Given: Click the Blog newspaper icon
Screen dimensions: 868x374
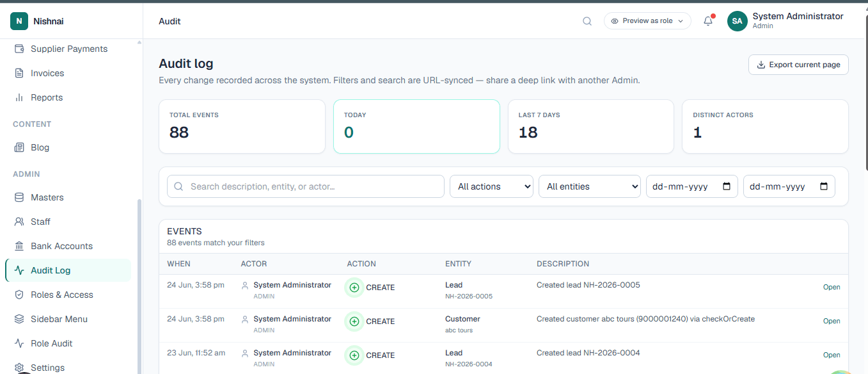Looking at the screenshot, I should (x=19, y=147).
